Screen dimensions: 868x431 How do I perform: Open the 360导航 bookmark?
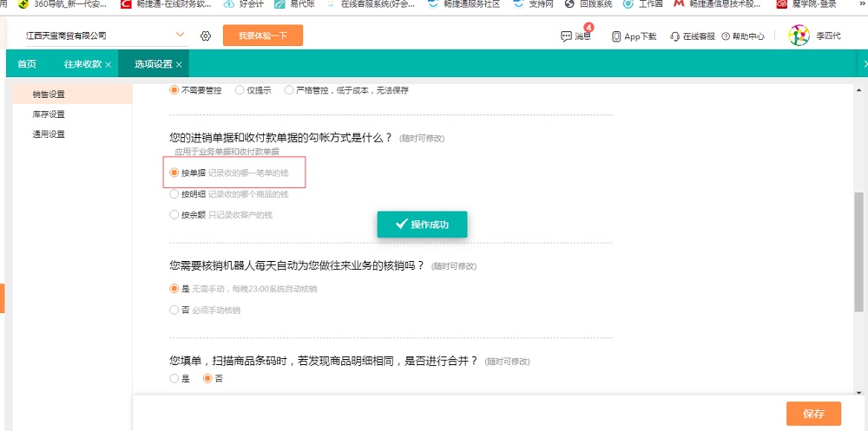click(x=62, y=3)
